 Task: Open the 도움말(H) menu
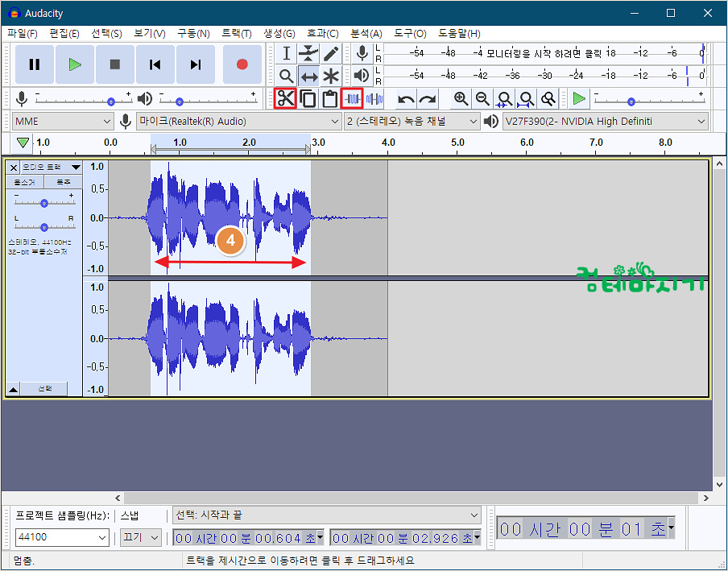(x=459, y=34)
